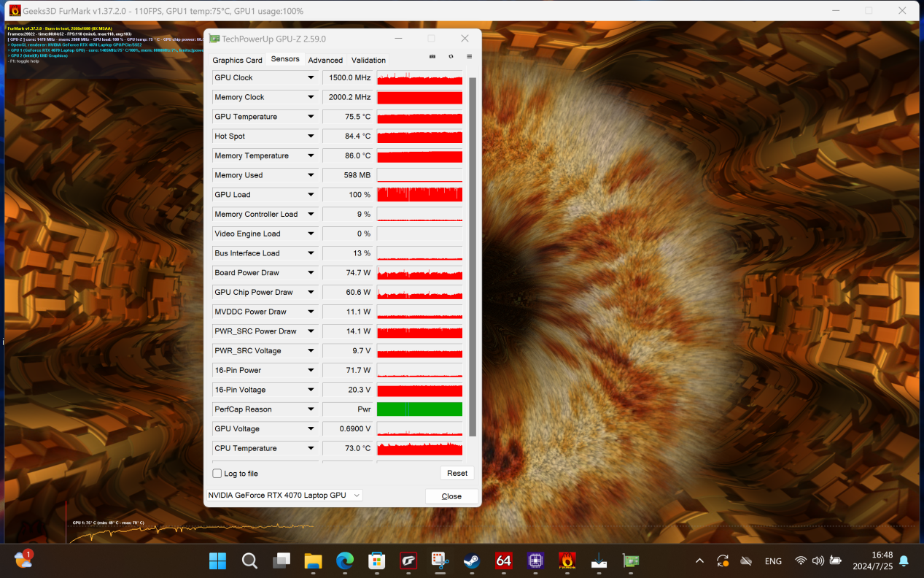Switch to CPU-Z purple chip taskbar icon
This screenshot has width=924, height=578.
535,560
